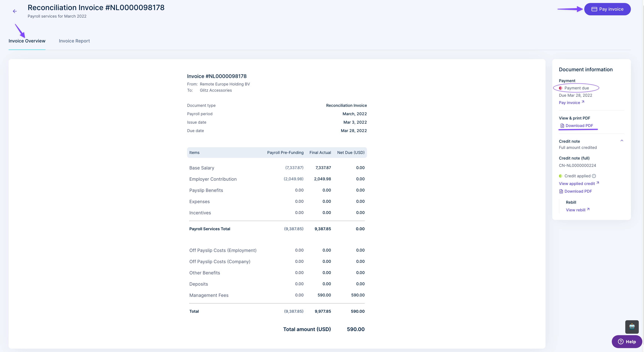644x352 pixels.
Task: Click the Pay invoice button
Action: (607, 9)
